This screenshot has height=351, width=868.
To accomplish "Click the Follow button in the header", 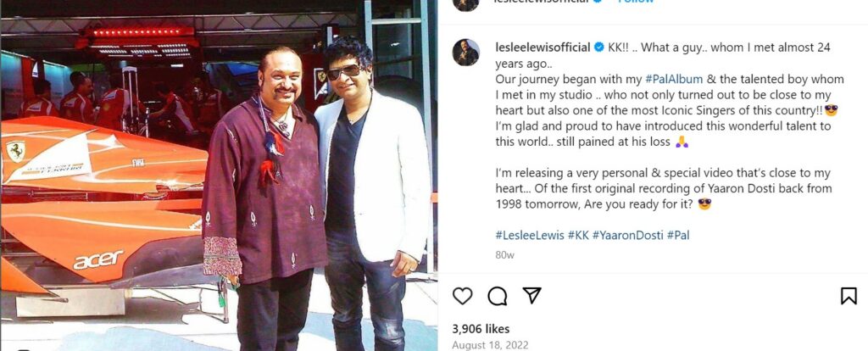I will click(x=636, y=3).
